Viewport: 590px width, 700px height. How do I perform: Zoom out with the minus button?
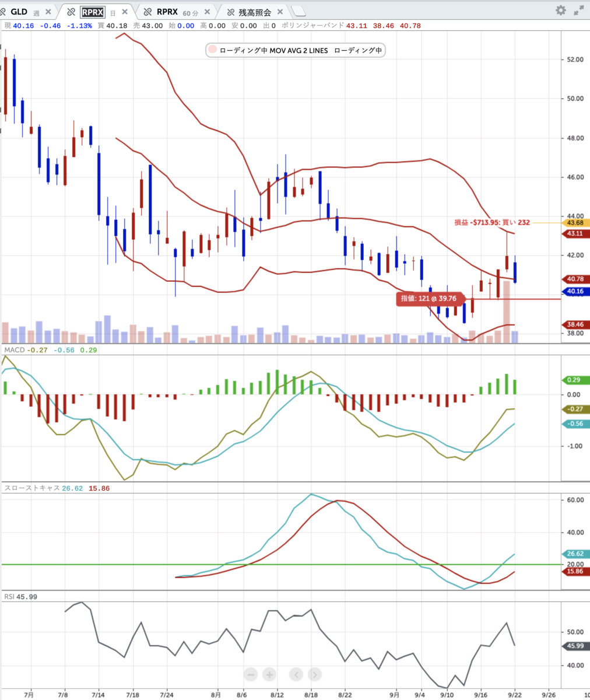tap(251, 674)
